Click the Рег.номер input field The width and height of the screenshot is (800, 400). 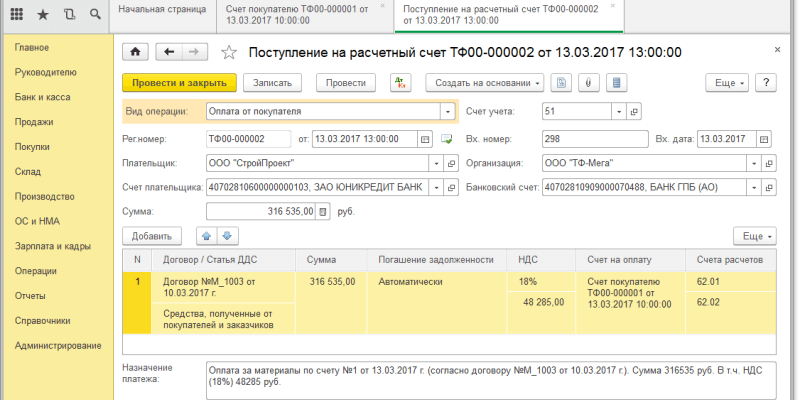248,139
